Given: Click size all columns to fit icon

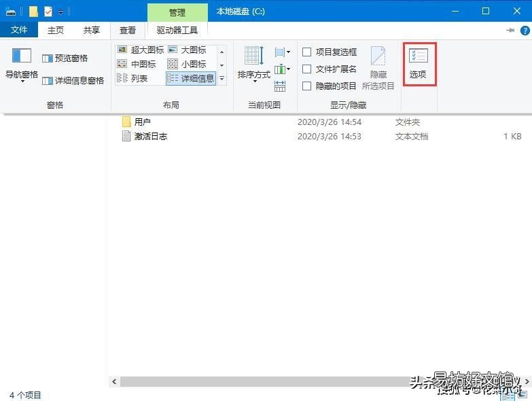Looking at the screenshot, I should coord(280,86).
